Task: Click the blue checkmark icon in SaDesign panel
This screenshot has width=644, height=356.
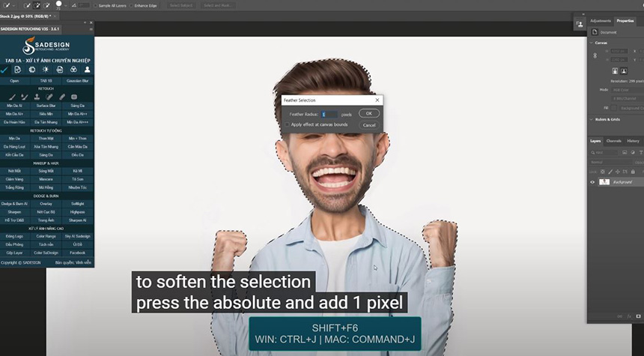Action: point(6,70)
